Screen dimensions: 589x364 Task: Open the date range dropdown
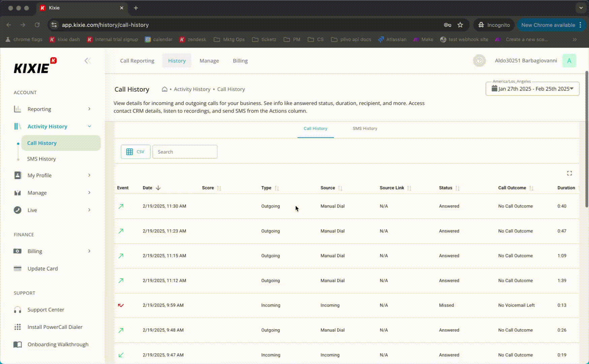pyautogui.click(x=532, y=89)
